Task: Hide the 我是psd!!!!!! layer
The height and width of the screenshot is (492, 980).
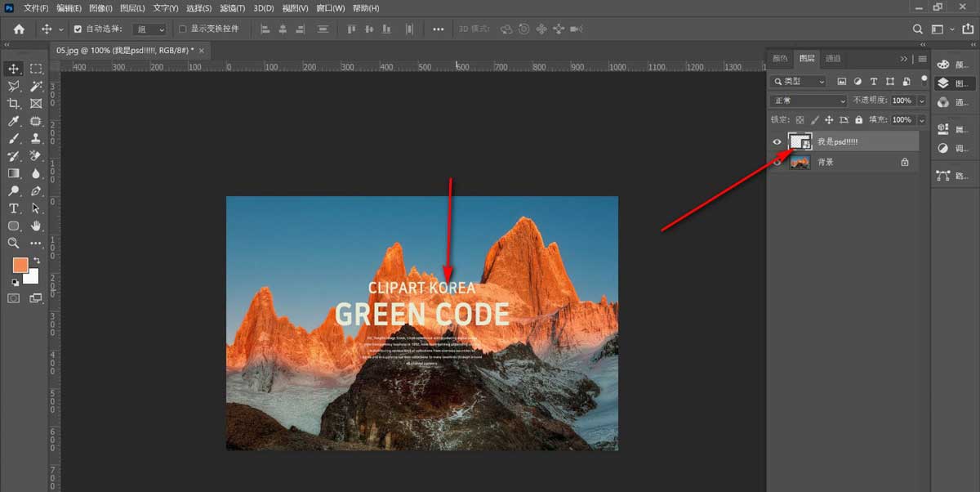Action: [777, 141]
